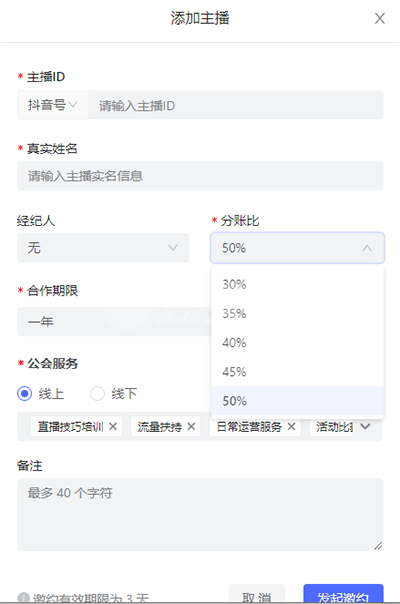Click the 取消 button
The width and height of the screenshot is (400, 604).
coord(257,594)
